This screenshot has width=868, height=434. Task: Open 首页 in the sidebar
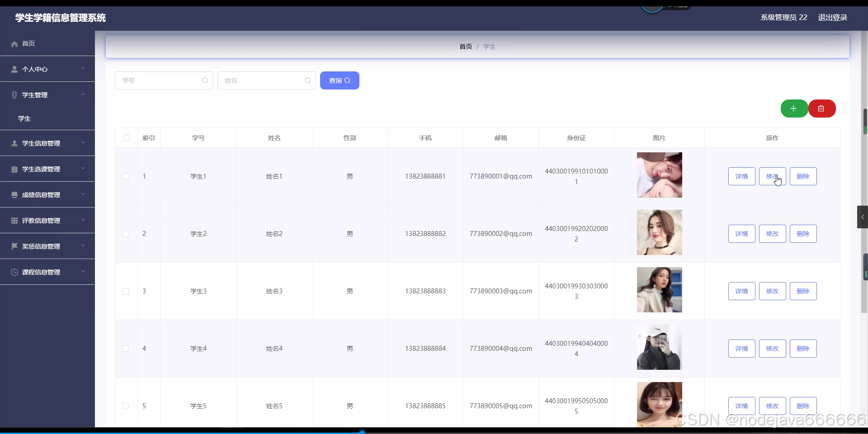[47, 43]
